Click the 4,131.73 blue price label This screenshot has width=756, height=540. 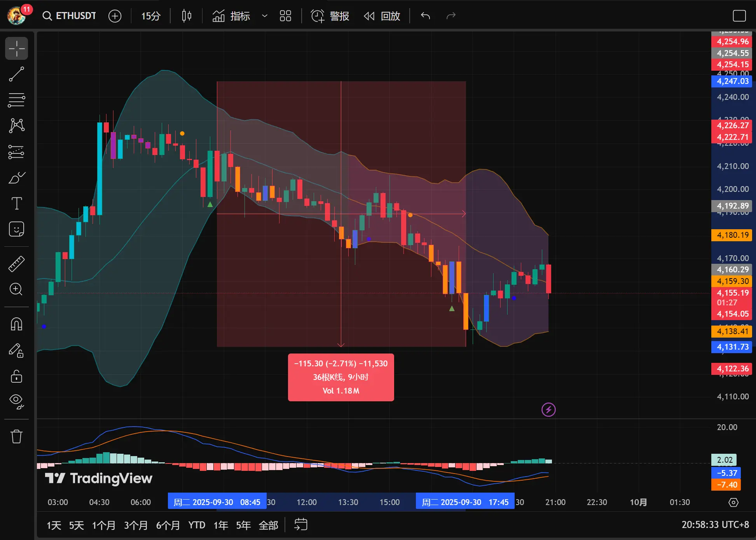[x=732, y=347]
